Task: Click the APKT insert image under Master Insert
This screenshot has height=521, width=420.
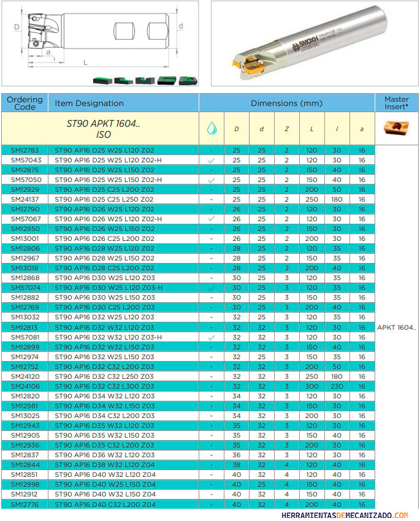Action: [396, 127]
